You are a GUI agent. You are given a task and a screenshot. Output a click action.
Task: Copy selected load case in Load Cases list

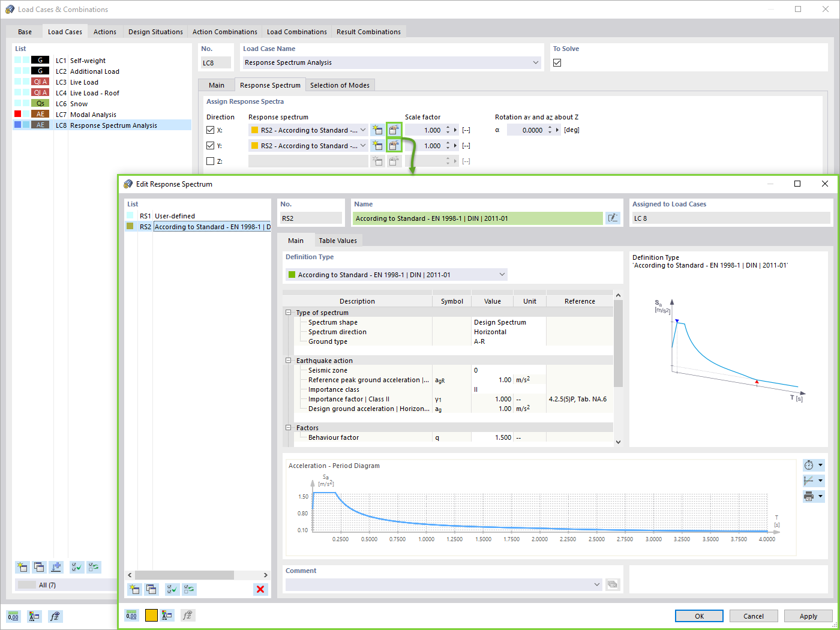(39, 567)
